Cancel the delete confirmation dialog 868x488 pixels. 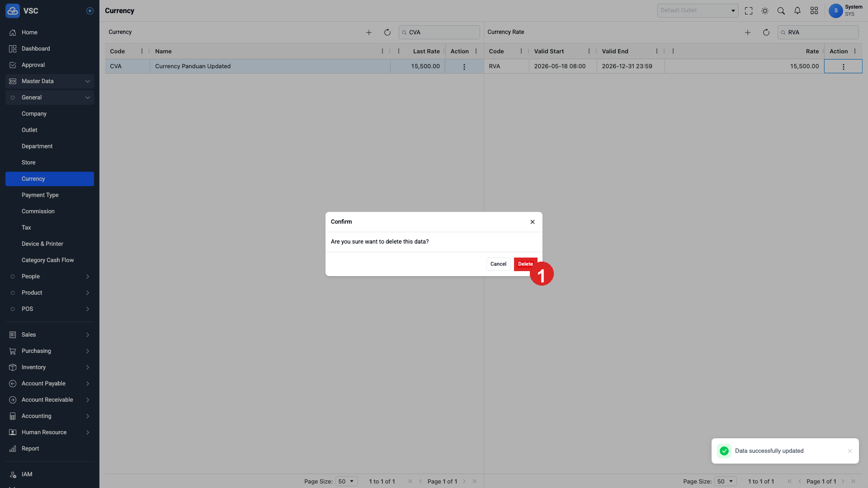[498, 264]
